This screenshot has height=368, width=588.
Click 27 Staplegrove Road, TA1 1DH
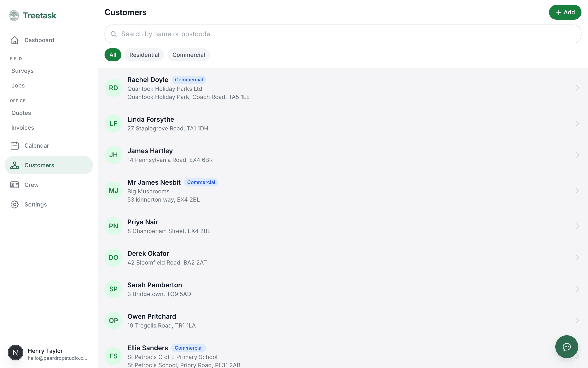tap(168, 129)
